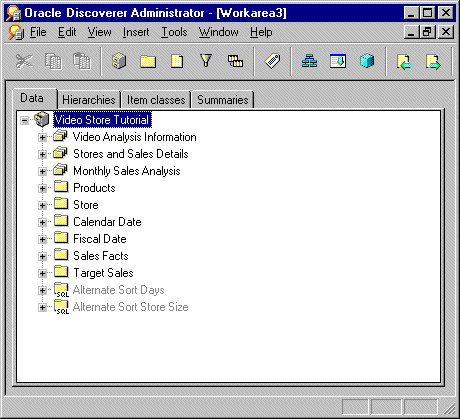The width and height of the screenshot is (460, 419).
Task: Click the Copy toolbar icon
Action: click(x=53, y=61)
